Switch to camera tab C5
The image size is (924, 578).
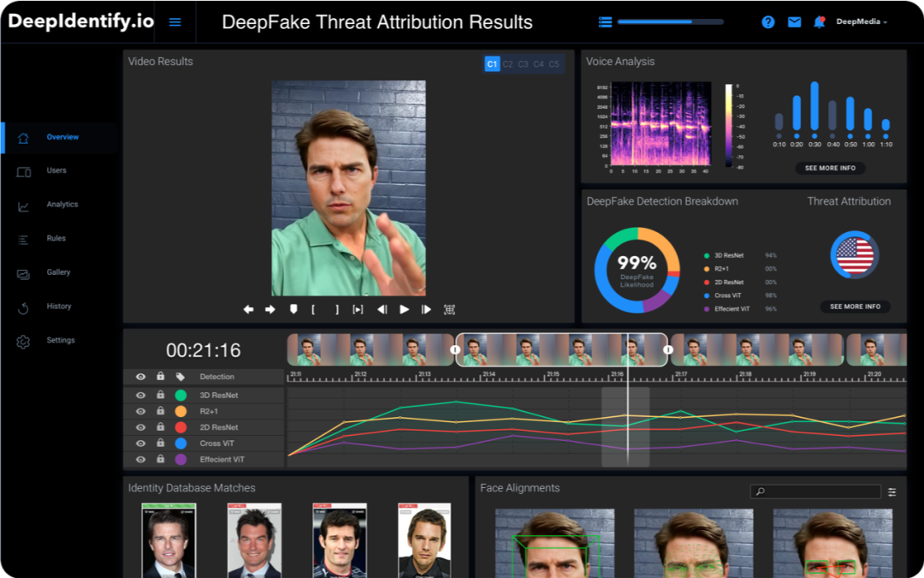[554, 64]
